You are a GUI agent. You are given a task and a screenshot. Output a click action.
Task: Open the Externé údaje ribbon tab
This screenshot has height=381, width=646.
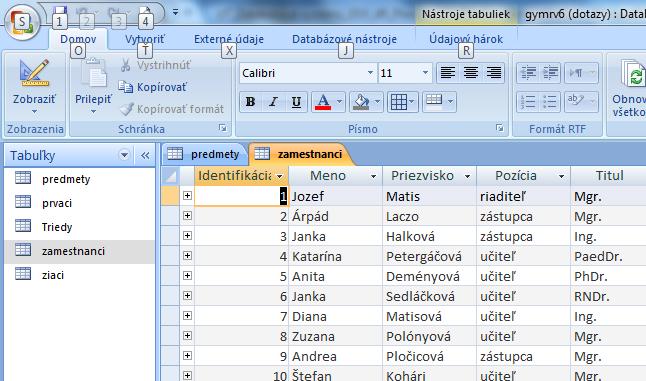229,39
